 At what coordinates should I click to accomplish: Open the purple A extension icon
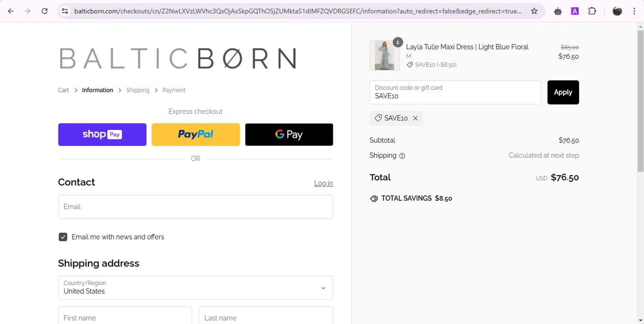(575, 11)
